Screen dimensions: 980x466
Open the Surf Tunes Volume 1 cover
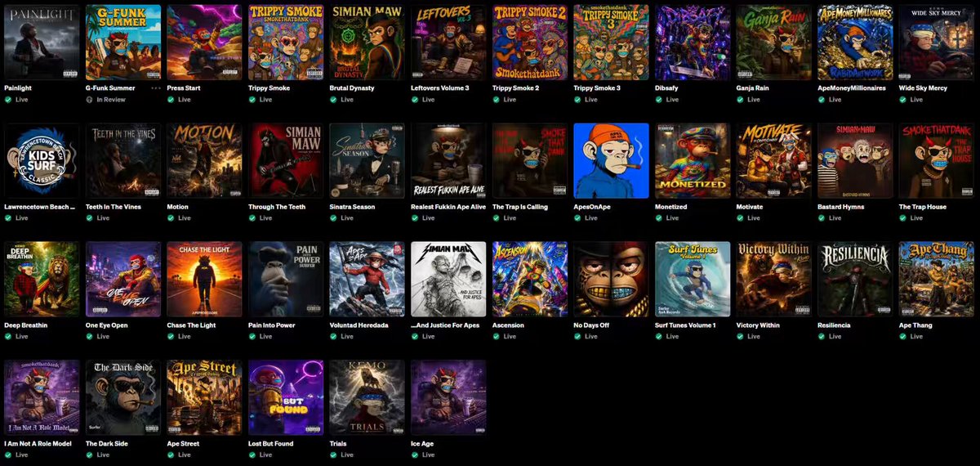(x=693, y=280)
